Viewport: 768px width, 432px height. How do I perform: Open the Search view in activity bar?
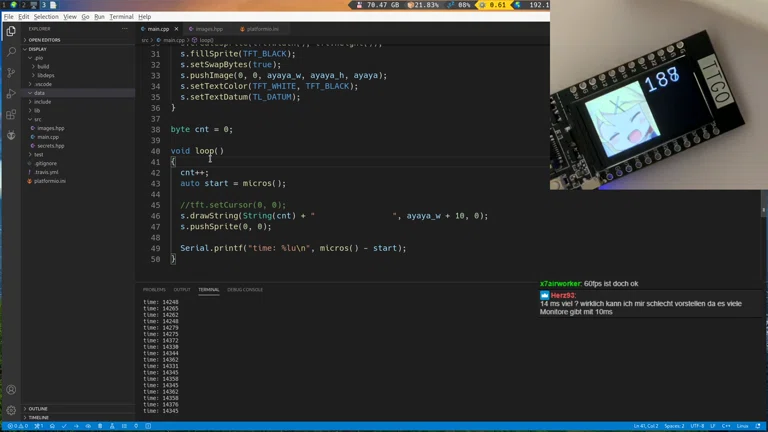tap(11, 51)
